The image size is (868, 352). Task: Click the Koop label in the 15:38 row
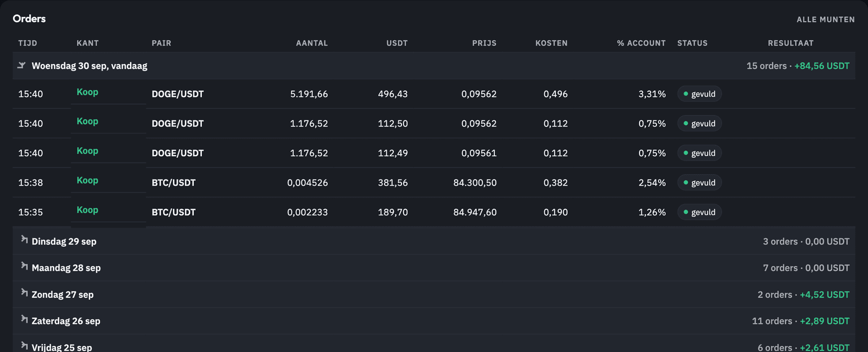click(x=87, y=181)
